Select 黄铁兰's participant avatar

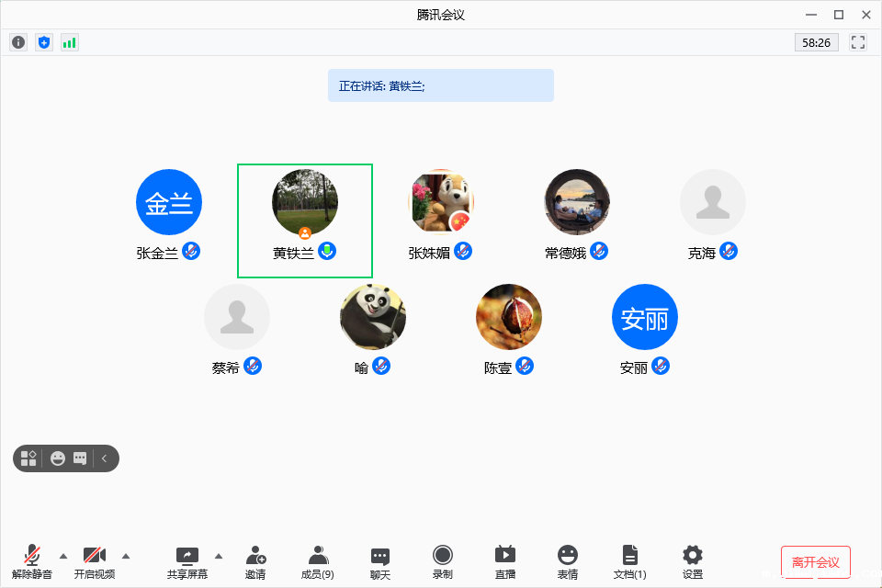pos(305,202)
